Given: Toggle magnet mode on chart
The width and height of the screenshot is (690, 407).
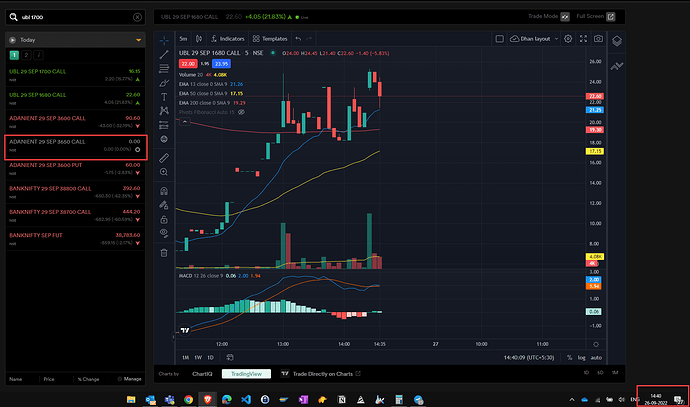Looking at the screenshot, I should [x=164, y=191].
